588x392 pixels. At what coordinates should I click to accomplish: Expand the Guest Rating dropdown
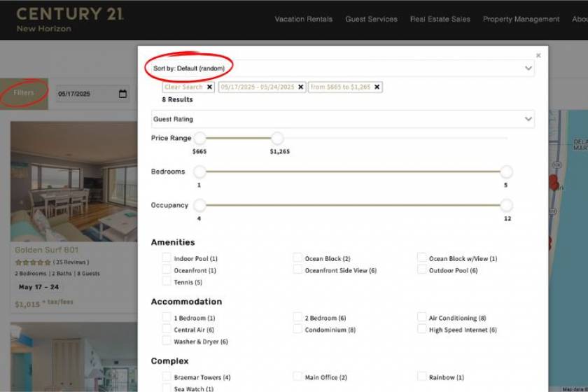click(342, 119)
